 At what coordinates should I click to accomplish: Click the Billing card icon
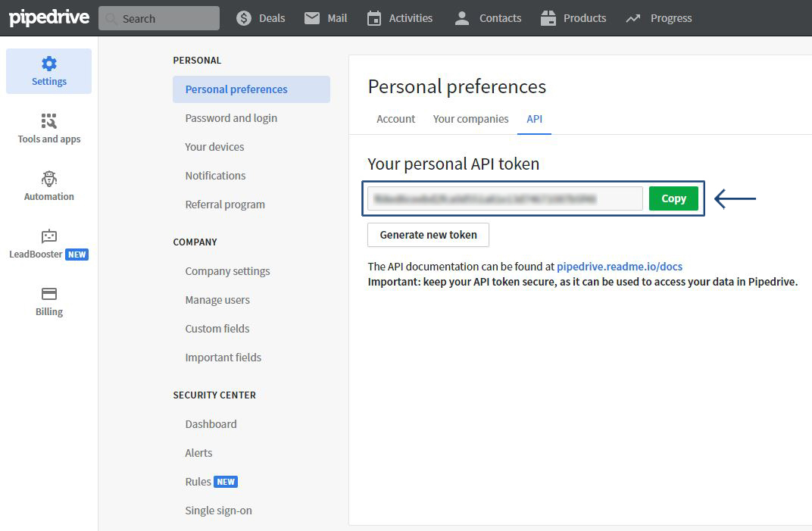49,294
